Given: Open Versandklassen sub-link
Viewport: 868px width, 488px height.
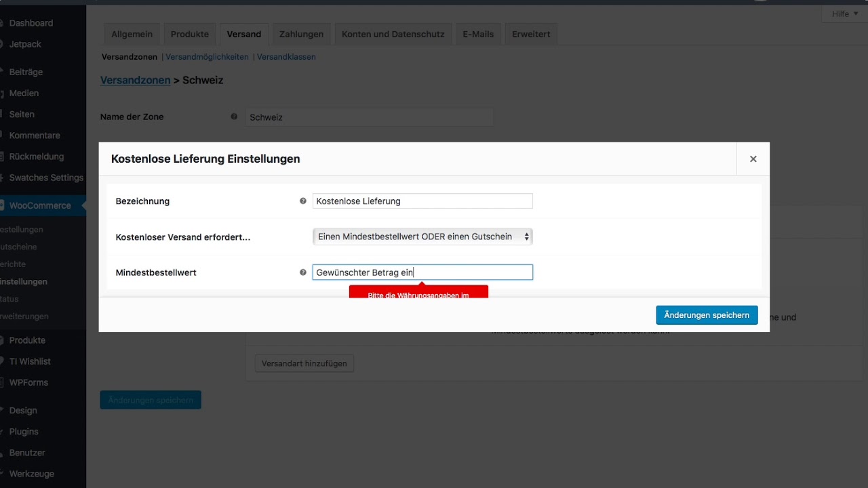Looking at the screenshot, I should pos(286,57).
